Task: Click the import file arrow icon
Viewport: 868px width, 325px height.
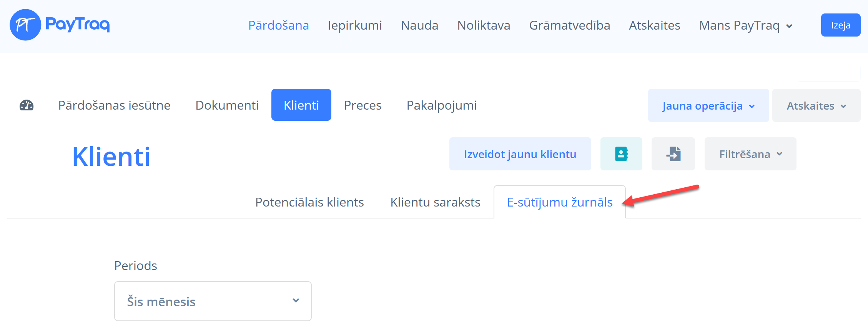Action: 673,154
